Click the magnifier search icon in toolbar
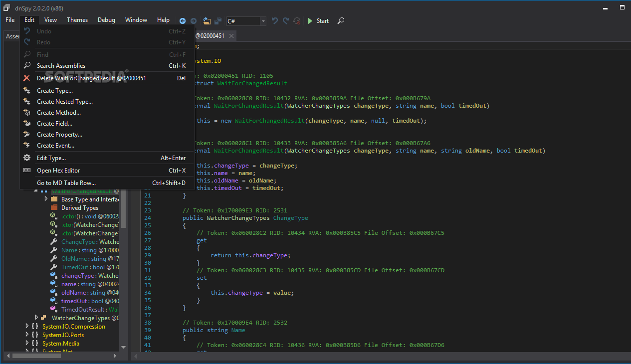 [341, 21]
